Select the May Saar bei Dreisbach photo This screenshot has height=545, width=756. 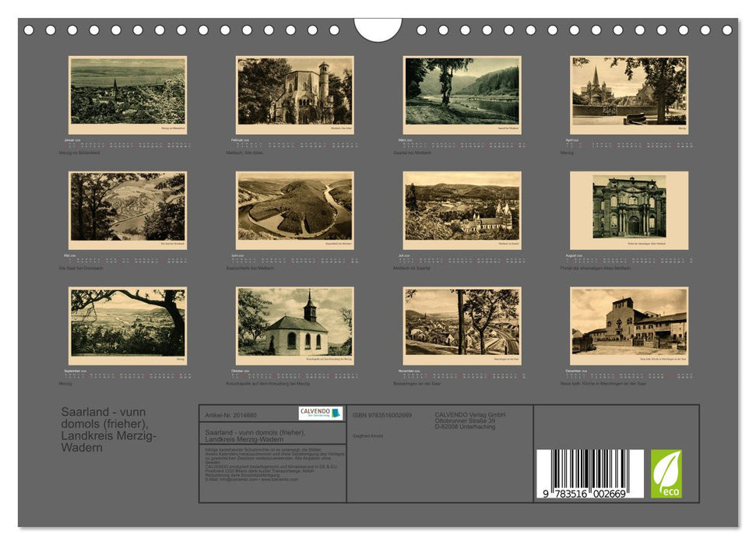(x=128, y=210)
